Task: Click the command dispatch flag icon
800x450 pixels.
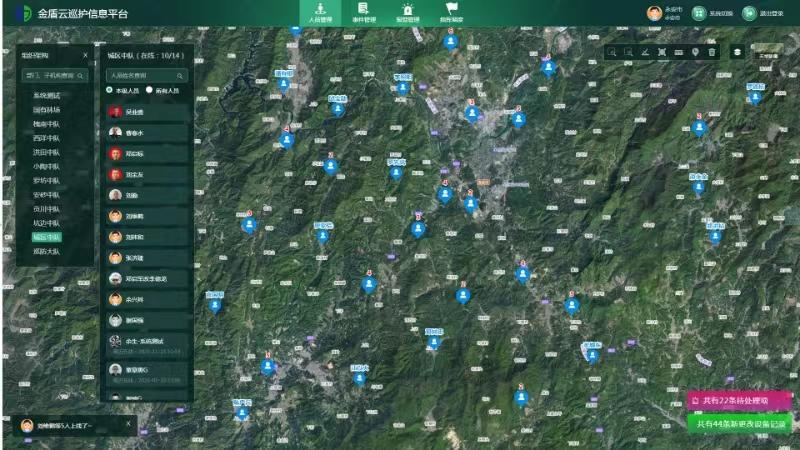Action: 452,12
